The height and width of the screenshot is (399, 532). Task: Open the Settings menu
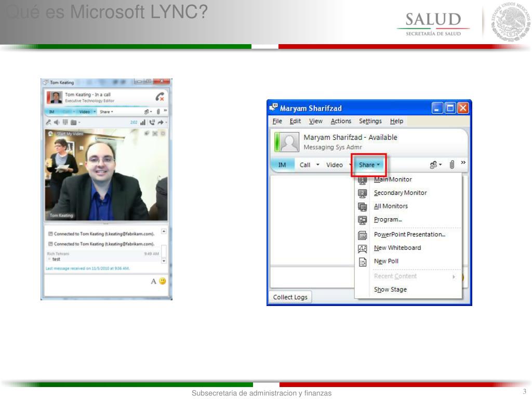370,121
